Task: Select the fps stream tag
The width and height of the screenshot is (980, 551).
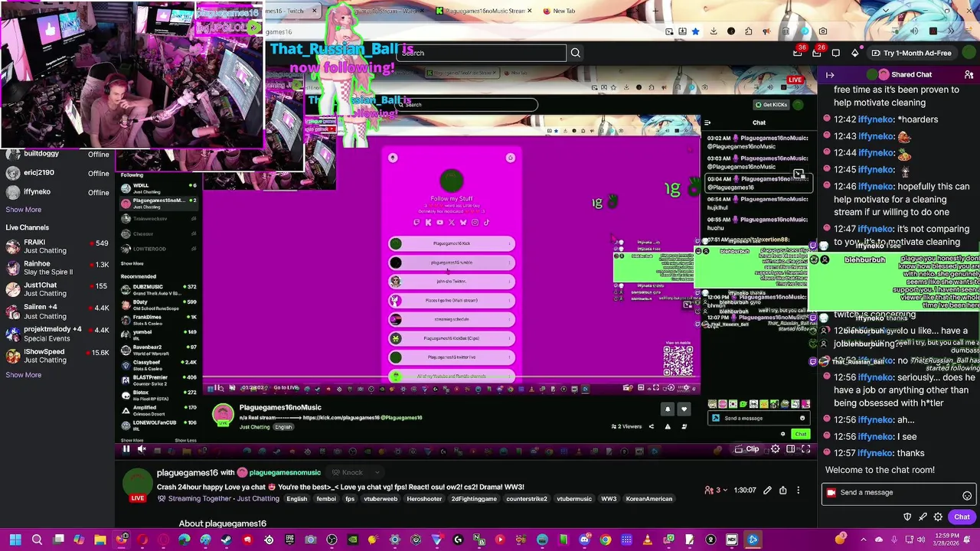Action: pos(350,499)
